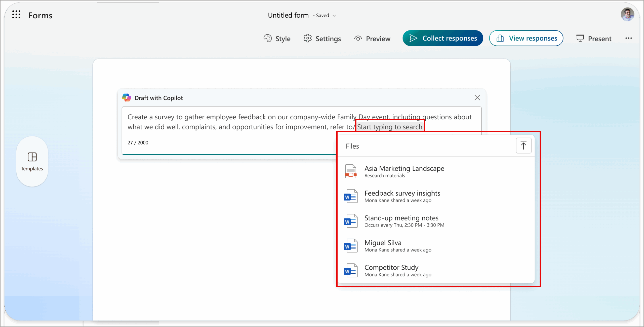
Task: Open the app launcher waffle icon
Action: click(16, 15)
